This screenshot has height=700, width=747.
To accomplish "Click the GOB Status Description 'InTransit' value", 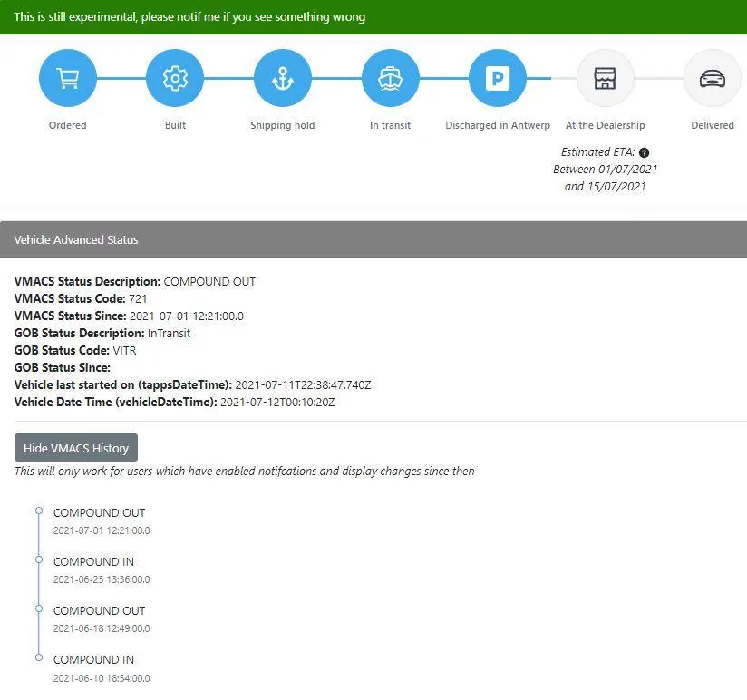I will [169, 333].
